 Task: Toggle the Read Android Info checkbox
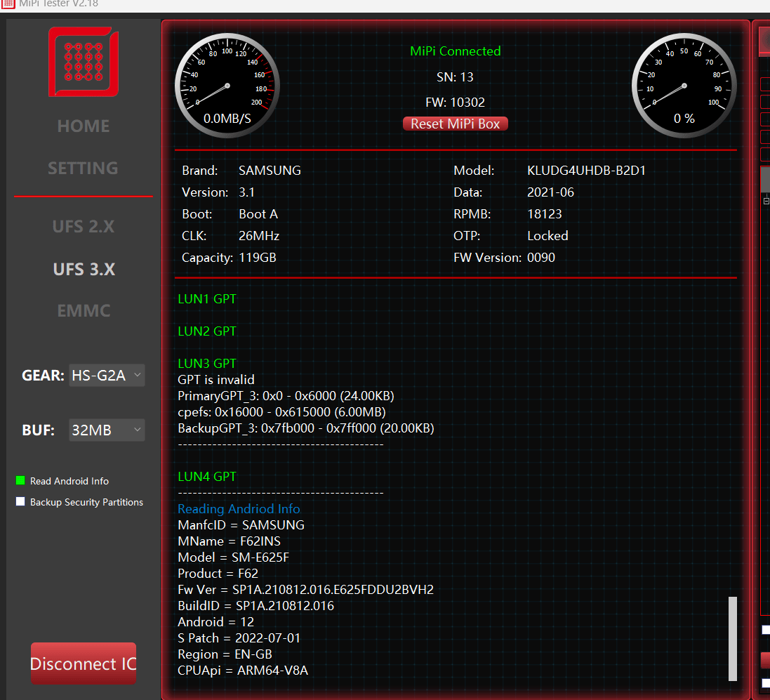(x=20, y=480)
